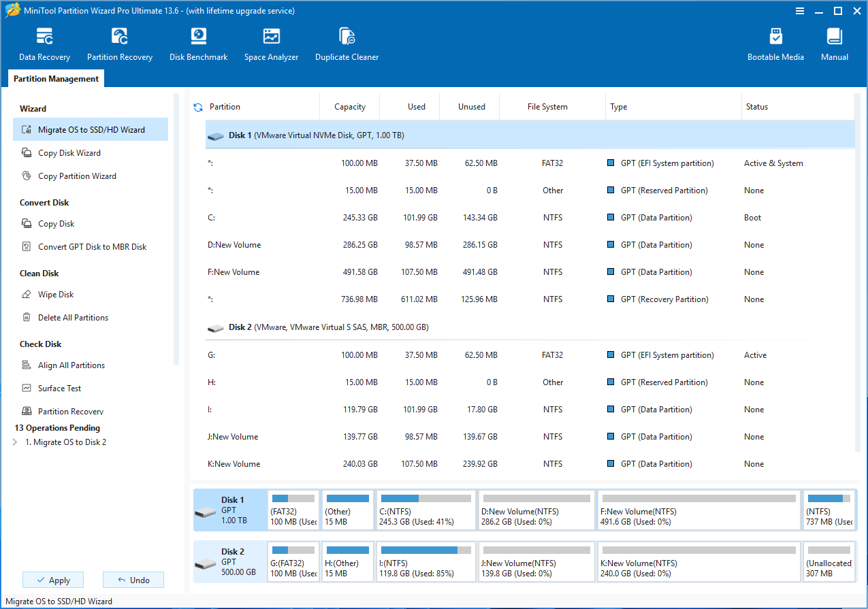
Task: Open the Disk Benchmark tool
Action: coord(198,45)
